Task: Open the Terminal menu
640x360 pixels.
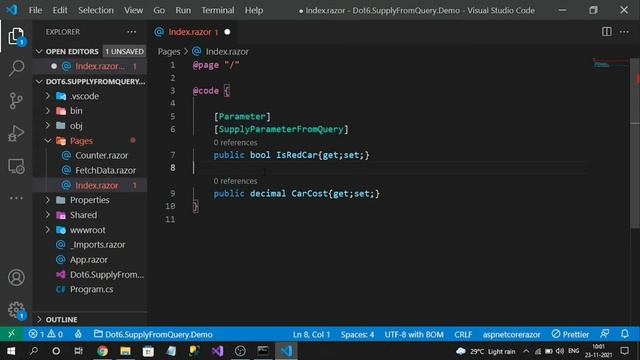Action: (218, 10)
